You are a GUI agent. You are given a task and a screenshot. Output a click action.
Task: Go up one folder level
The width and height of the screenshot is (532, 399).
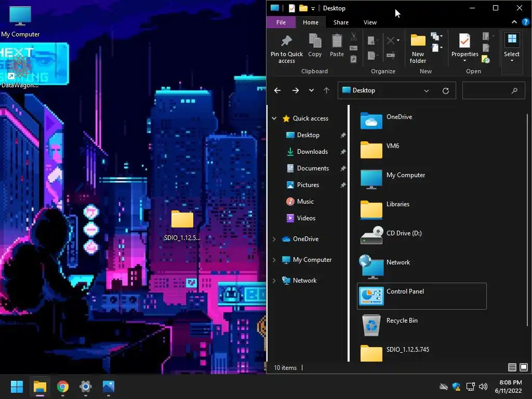pos(326,90)
